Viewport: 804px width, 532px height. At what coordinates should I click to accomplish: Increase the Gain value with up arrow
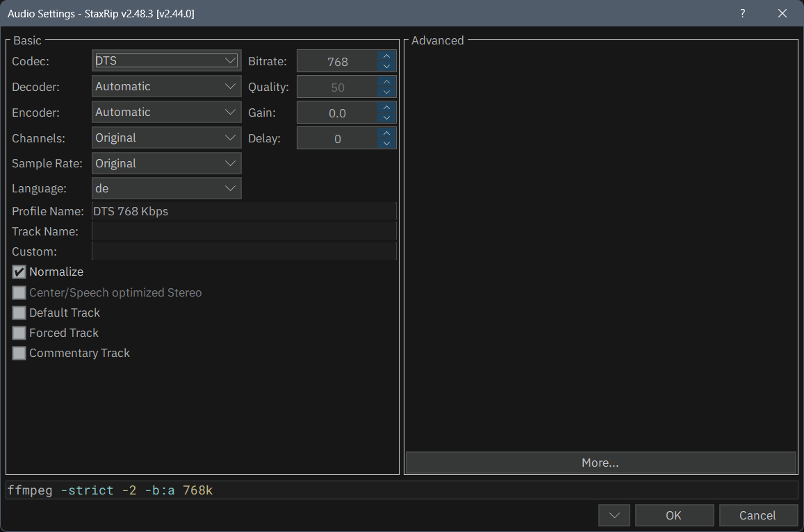(x=386, y=107)
